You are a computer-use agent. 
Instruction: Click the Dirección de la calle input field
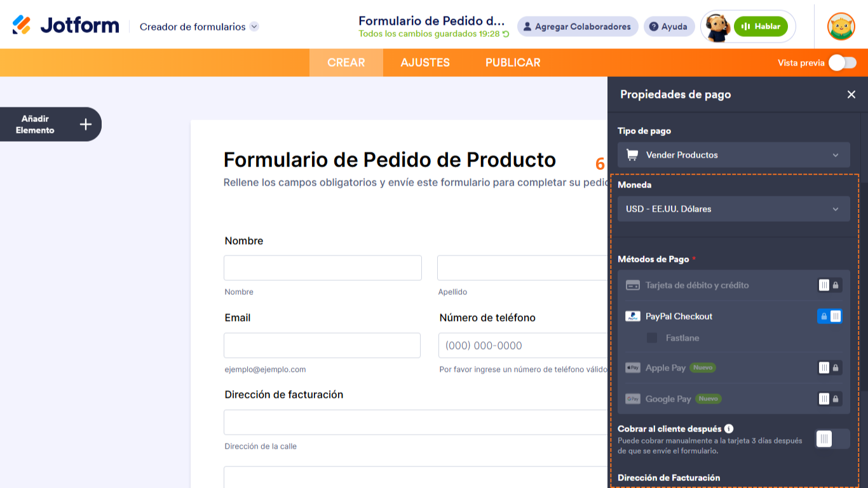(416, 423)
